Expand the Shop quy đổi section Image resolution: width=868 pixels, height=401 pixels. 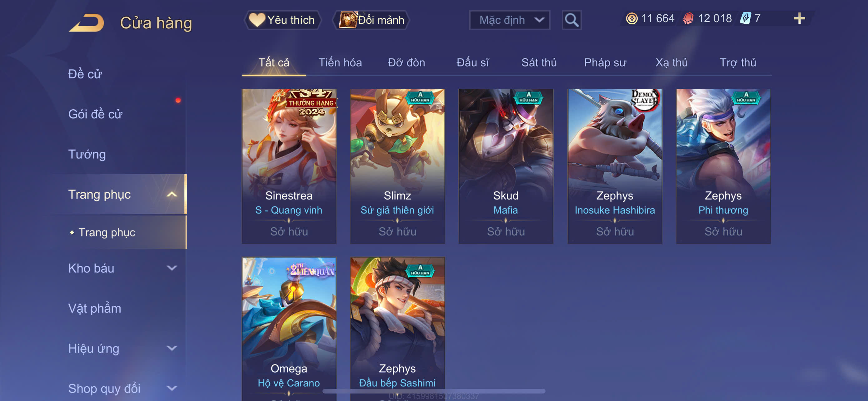tap(172, 388)
